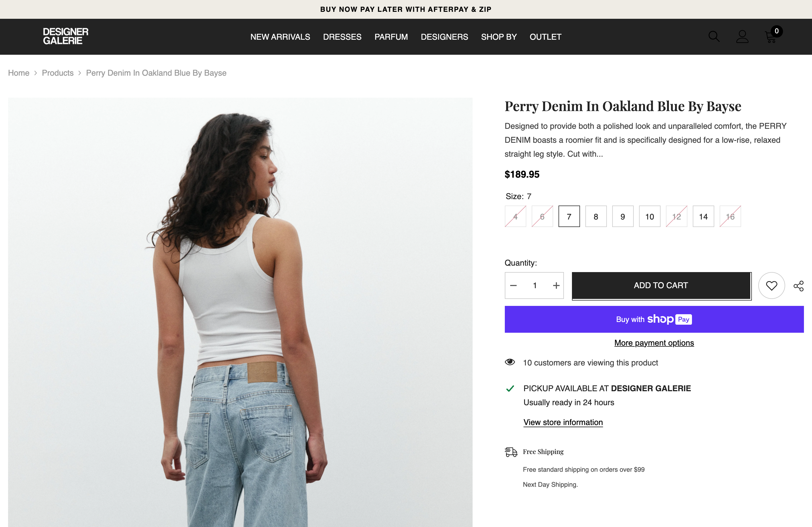Click the Designer Galerie logo

[66, 36]
